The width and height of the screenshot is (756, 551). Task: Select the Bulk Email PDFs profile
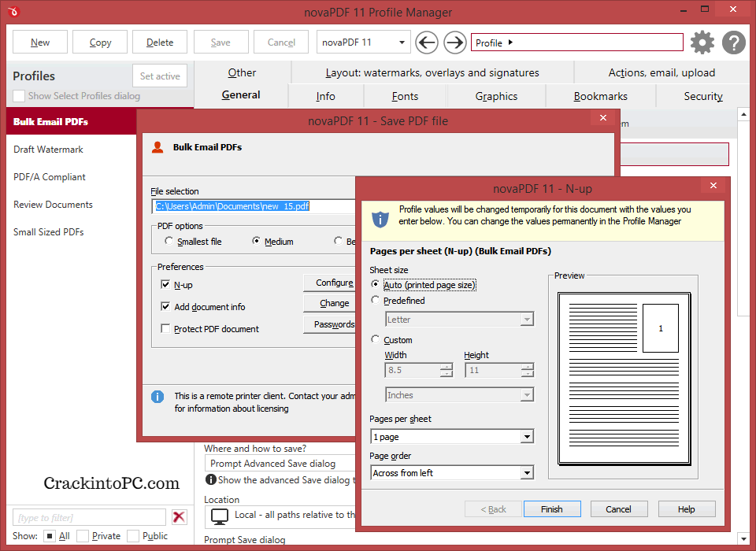(x=72, y=121)
